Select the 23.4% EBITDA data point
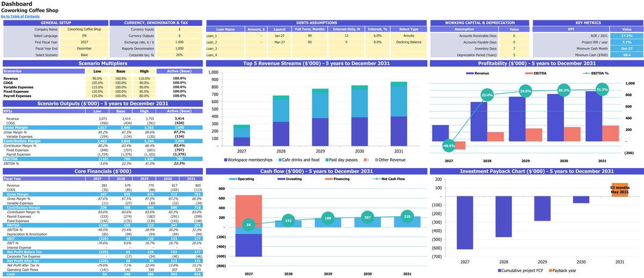This screenshot has height=278, width=644. (x=487, y=95)
